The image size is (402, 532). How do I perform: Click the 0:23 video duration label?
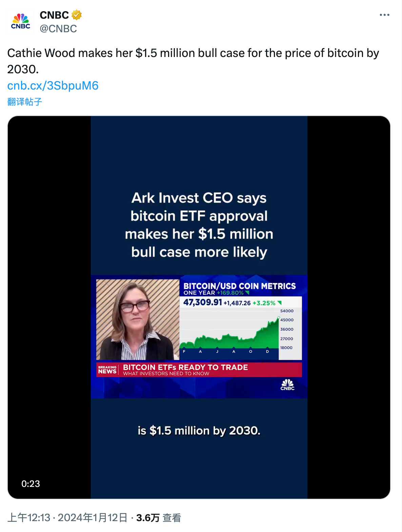[x=31, y=483]
